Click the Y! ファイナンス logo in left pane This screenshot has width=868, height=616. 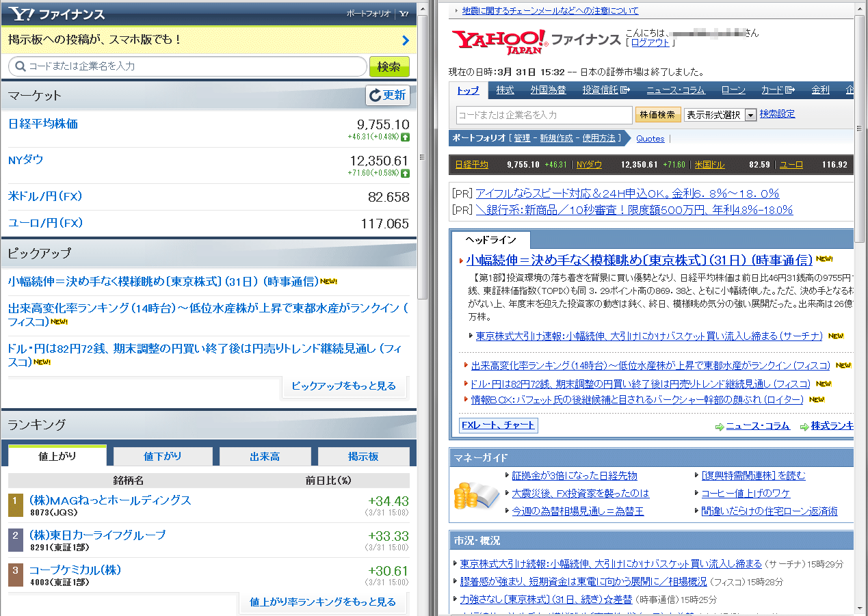(57, 14)
